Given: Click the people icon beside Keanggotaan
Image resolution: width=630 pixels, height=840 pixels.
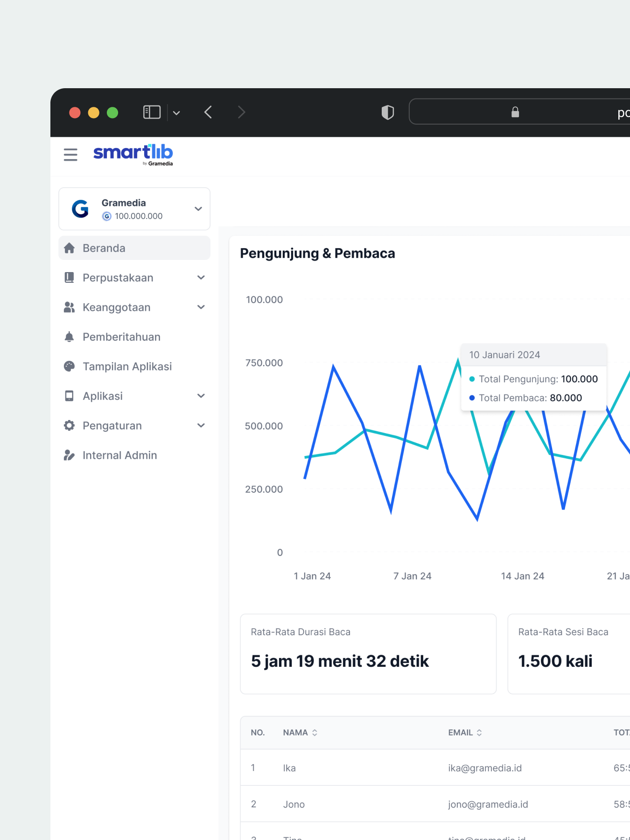Looking at the screenshot, I should (x=70, y=308).
